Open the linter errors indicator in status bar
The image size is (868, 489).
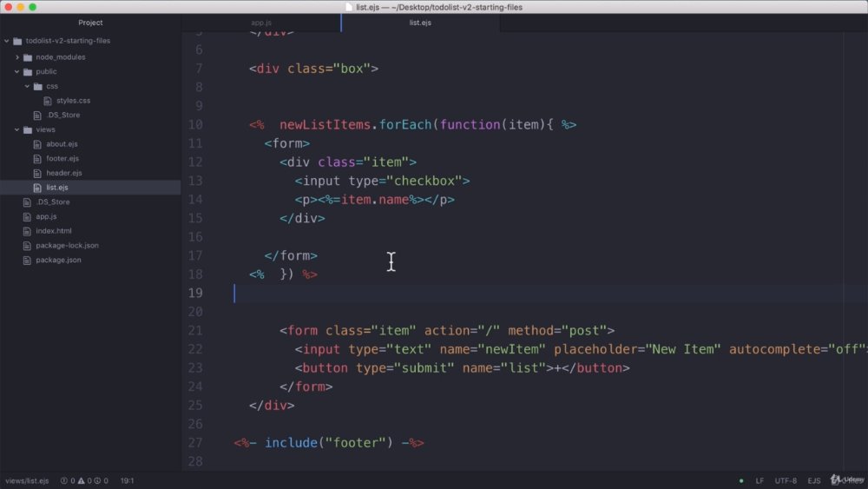point(68,480)
